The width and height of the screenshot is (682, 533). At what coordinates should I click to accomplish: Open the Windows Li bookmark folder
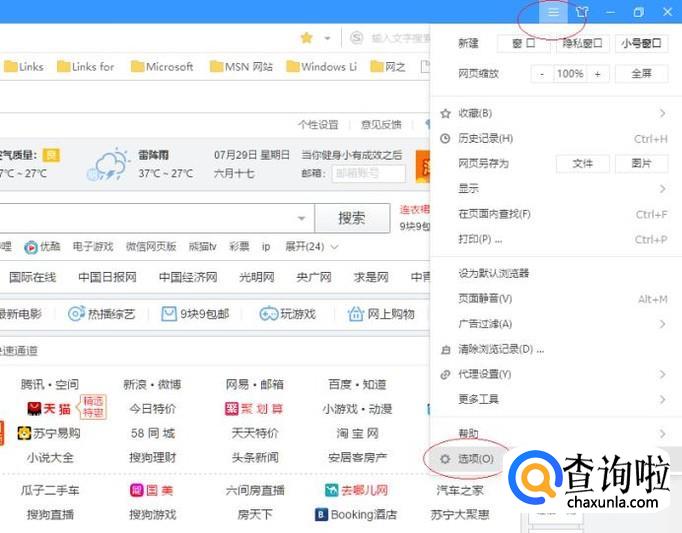click(x=321, y=67)
